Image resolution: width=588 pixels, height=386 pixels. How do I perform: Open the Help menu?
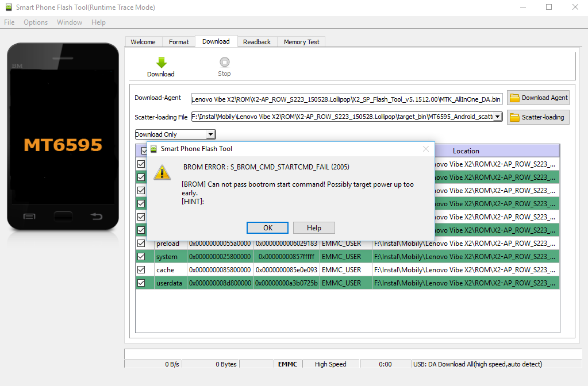(98, 22)
